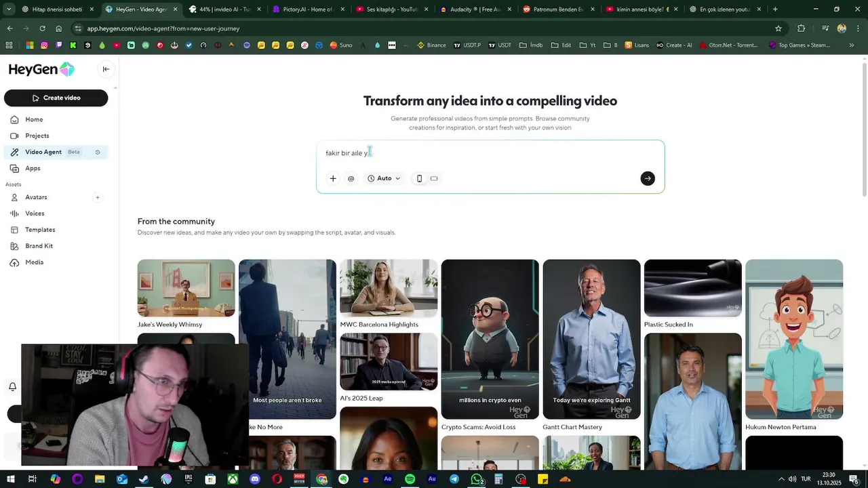This screenshot has height=488, width=868.
Task: Open the browser extensions puzzle icon
Action: point(802,28)
